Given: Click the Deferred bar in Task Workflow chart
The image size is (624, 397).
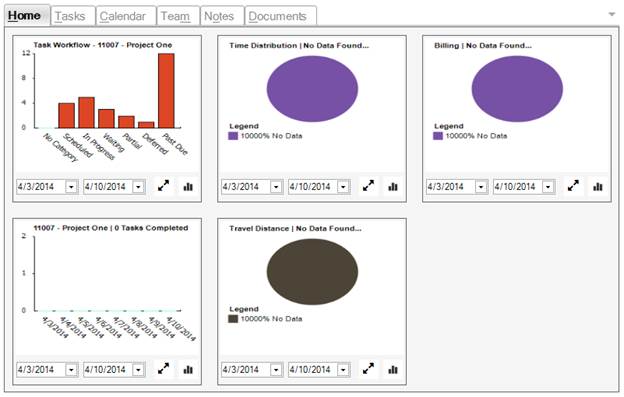Looking at the screenshot, I should (146, 125).
